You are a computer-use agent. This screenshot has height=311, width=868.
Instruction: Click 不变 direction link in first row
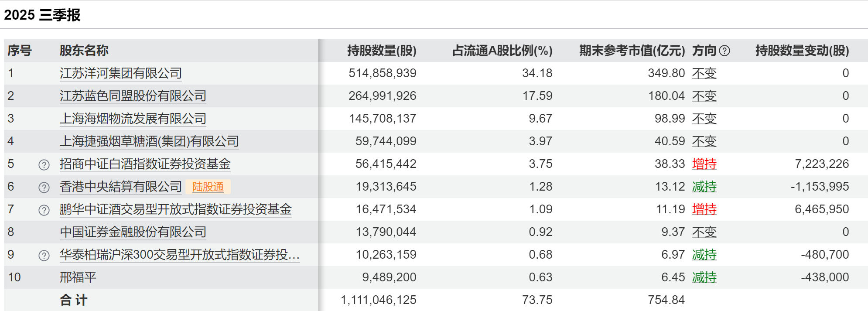point(704,73)
